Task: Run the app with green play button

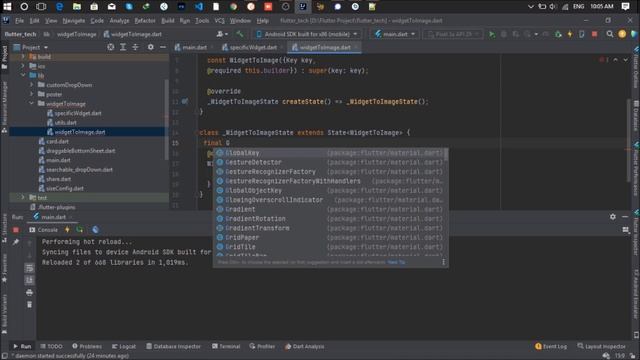Action: pyautogui.click(x=492, y=34)
